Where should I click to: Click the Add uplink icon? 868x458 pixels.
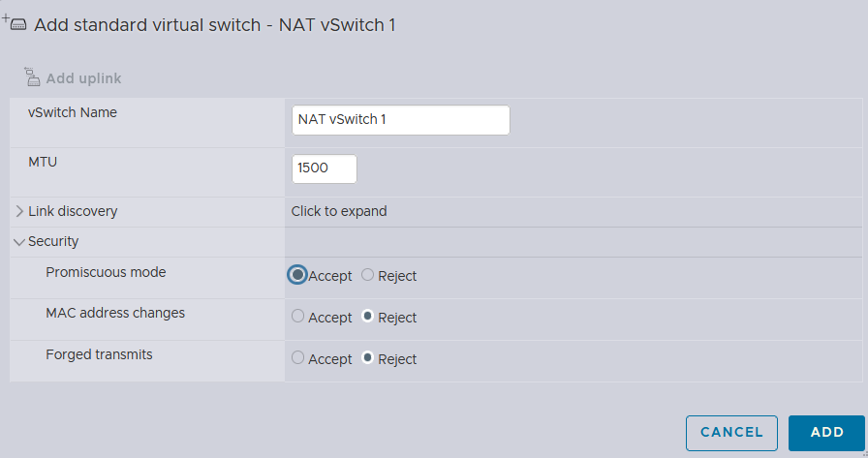coord(32,76)
